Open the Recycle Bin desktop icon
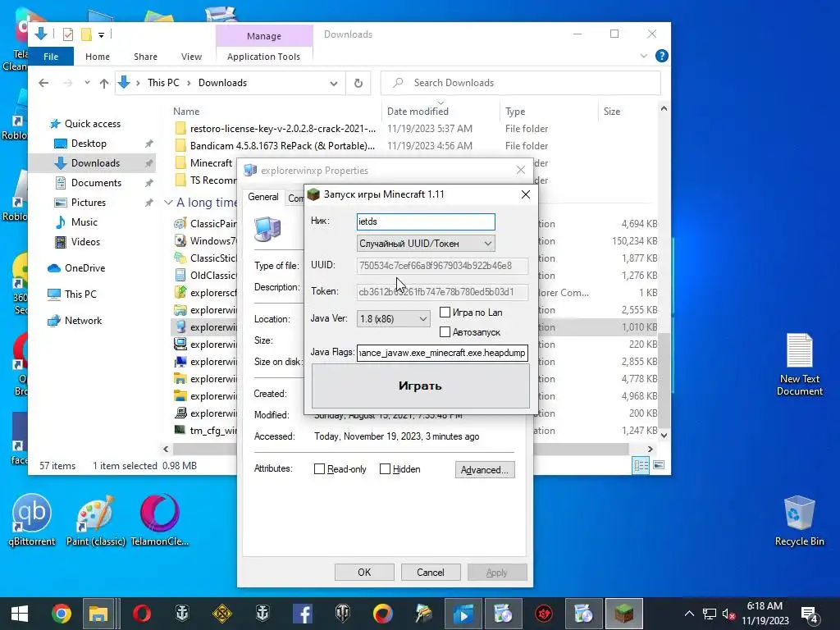This screenshot has width=840, height=630. (799, 519)
